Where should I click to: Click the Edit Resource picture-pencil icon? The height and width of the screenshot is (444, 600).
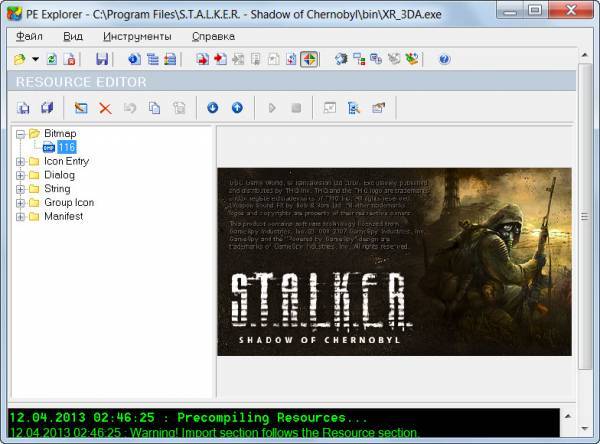[x=81, y=108]
